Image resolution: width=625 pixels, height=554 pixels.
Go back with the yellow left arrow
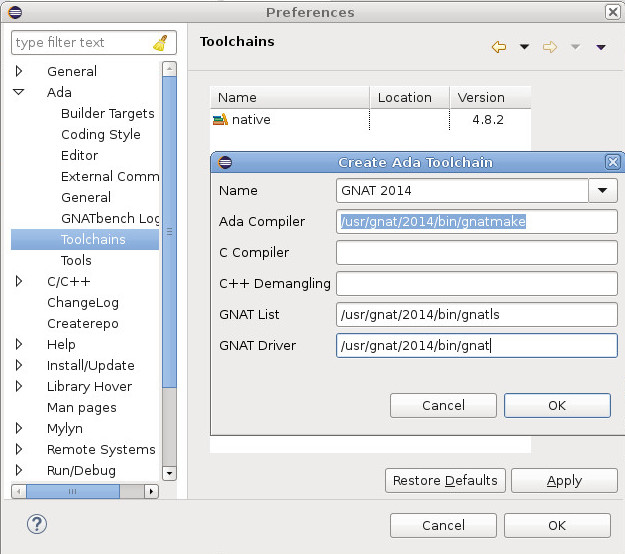[x=499, y=47]
